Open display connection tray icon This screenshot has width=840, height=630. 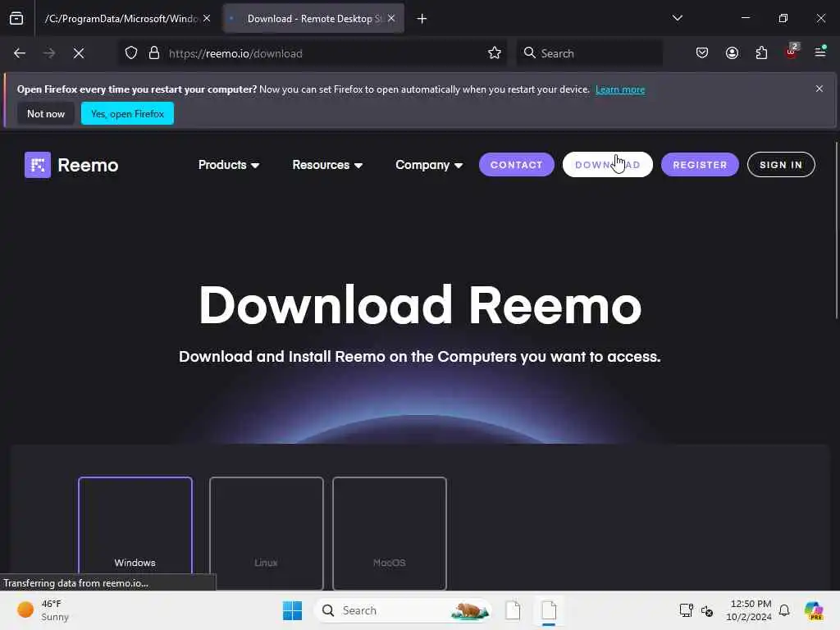point(687,610)
